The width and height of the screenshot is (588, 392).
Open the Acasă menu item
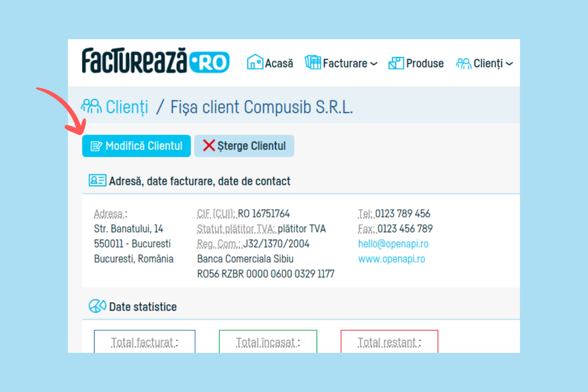[x=279, y=63]
